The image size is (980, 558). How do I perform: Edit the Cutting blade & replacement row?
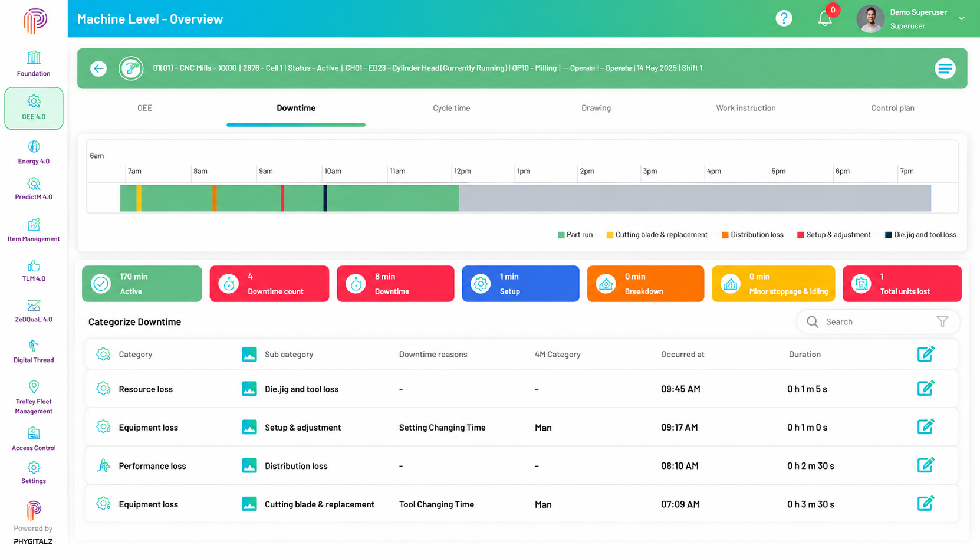pyautogui.click(x=926, y=503)
